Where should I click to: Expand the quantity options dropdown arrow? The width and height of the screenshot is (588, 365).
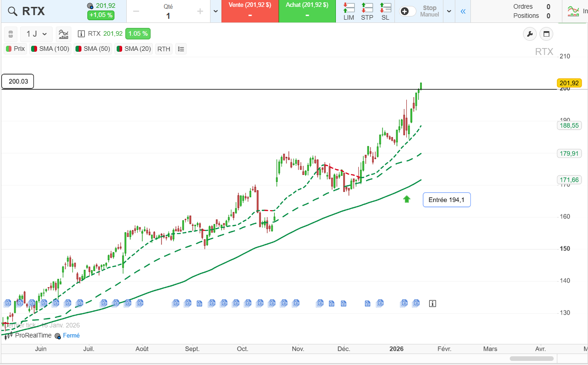pos(216,11)
